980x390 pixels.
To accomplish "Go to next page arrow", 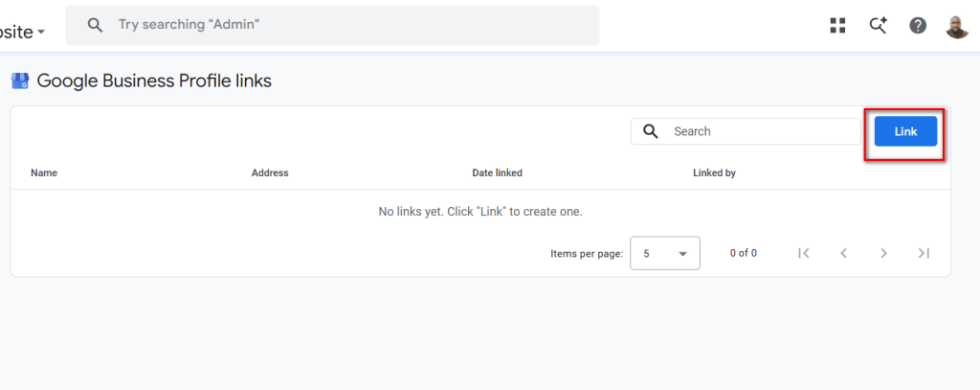I will click(883, 253).
